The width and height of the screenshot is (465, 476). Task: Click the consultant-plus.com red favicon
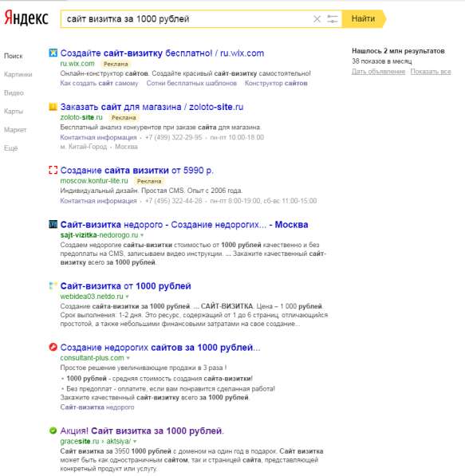point(53,347)
